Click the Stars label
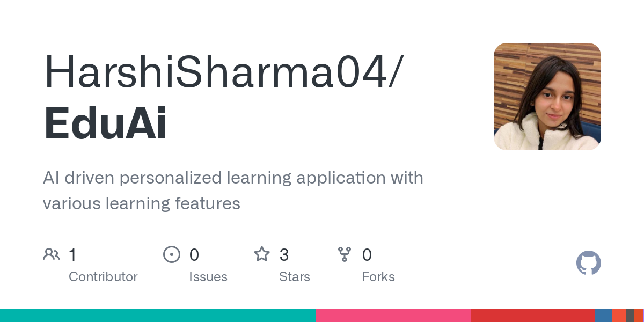The image size is (644, 322). (295, 277)
